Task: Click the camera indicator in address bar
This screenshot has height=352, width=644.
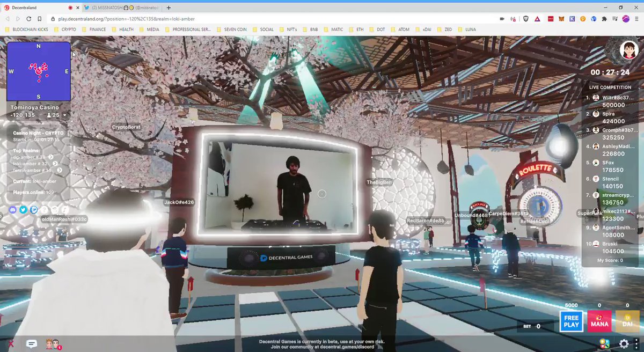Action: (502, 19)
